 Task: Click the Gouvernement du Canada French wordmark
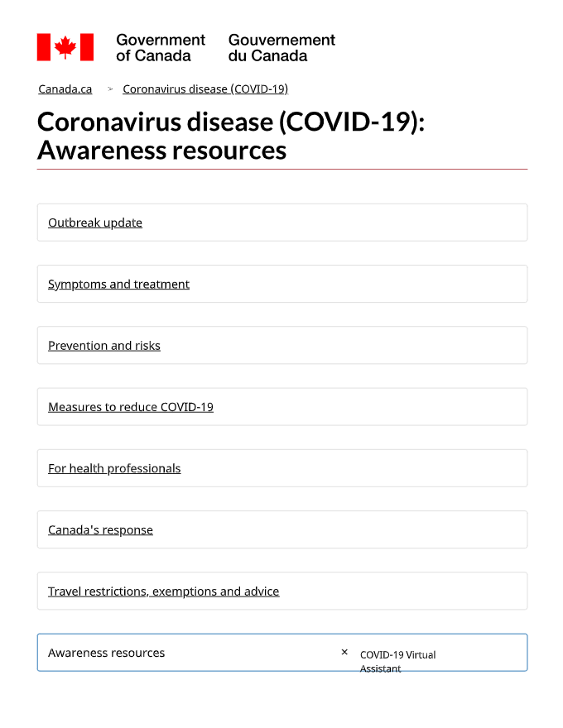(281, 48)
